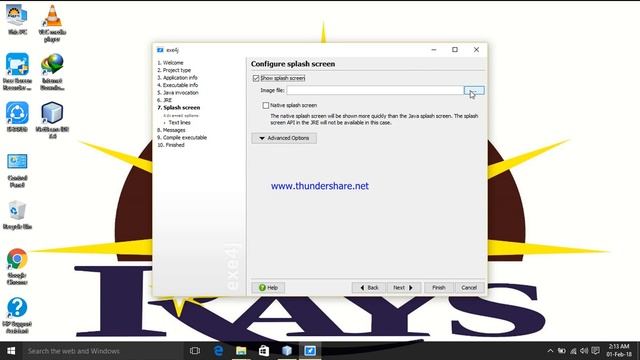Go to step 5 Java invocation

pos(178,93)
